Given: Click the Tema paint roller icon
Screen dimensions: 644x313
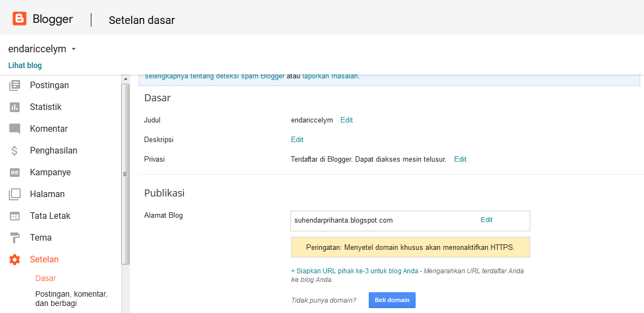Looking at the screenshot, I should [x=15, y=238].
